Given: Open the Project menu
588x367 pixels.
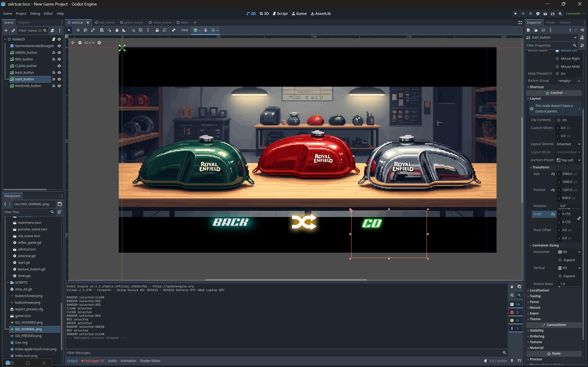Looking at the screenshot, I should click(x=21, y=14).
